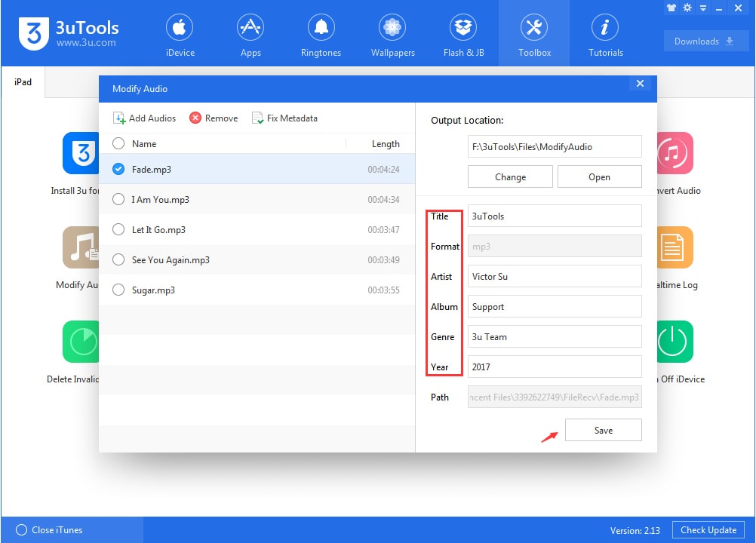
Task: Click the Change button for output location
Action: [510, 176]
